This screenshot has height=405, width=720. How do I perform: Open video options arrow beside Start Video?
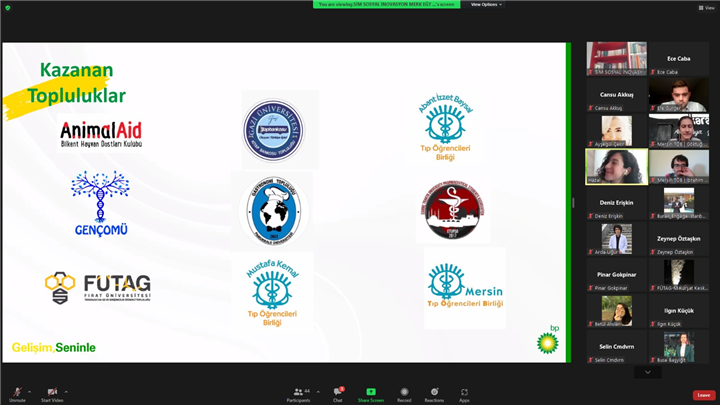[66, 392]
